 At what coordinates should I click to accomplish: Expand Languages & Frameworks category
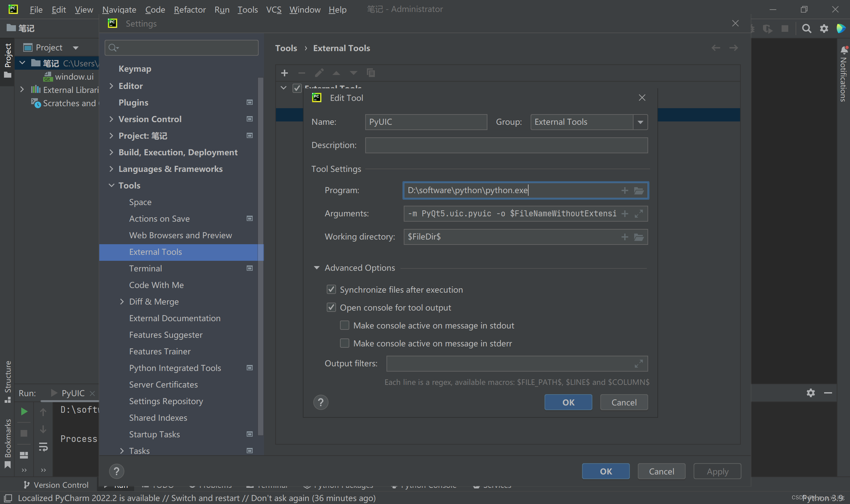(x=112, y=169)
